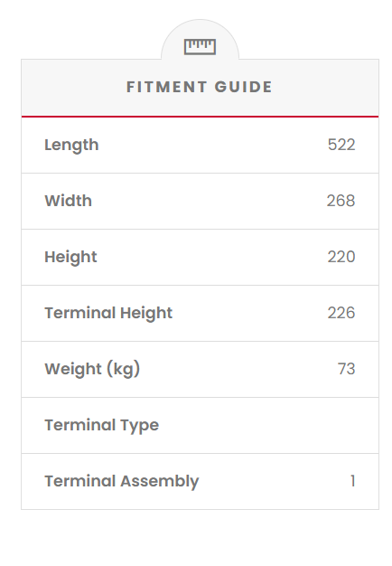Select the Width value 268

pyautogui.click(x=341, y=201)
